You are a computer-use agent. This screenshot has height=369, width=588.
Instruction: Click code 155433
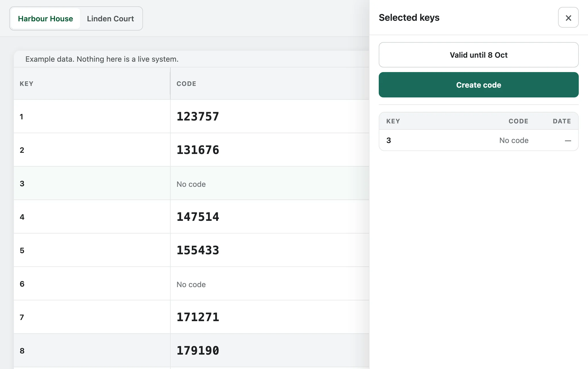click(198, 250)
